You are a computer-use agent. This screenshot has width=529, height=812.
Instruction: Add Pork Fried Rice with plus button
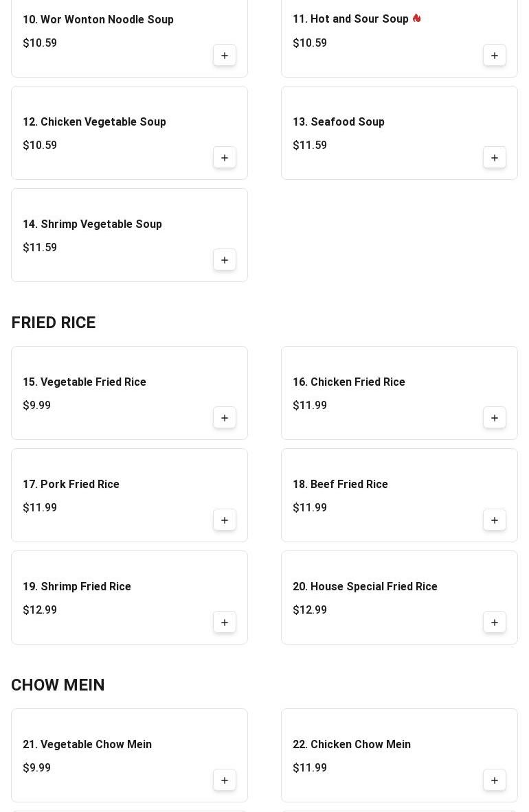pos(225,520)
